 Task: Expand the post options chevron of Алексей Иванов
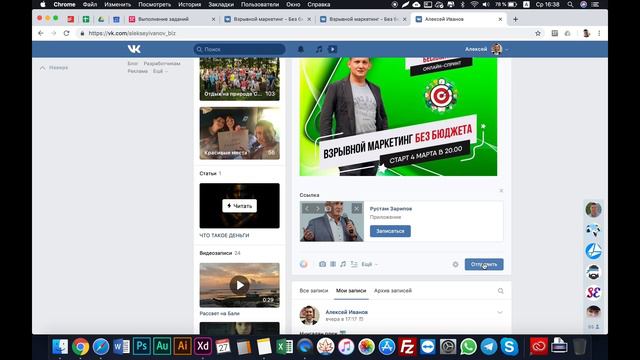[500, 312]
